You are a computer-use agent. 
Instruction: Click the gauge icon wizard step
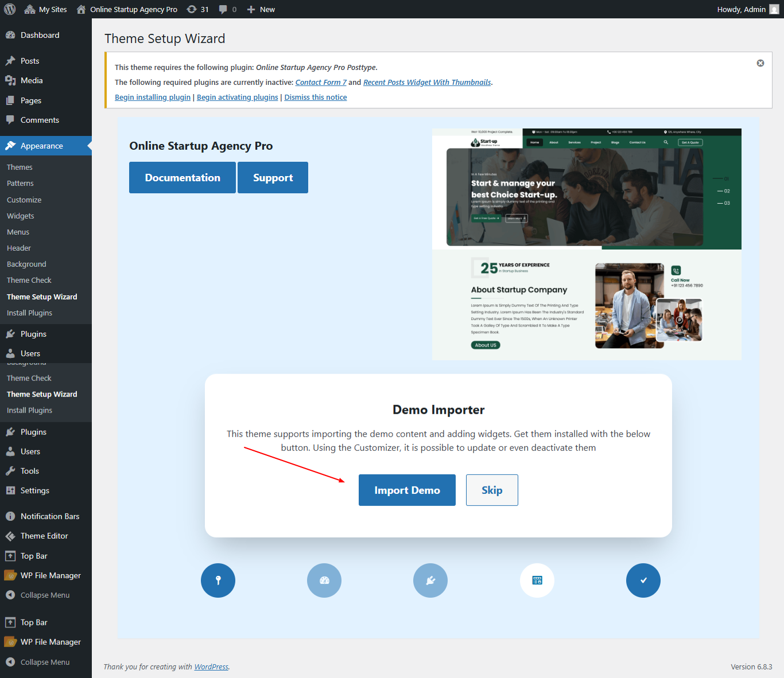(324, 580)
